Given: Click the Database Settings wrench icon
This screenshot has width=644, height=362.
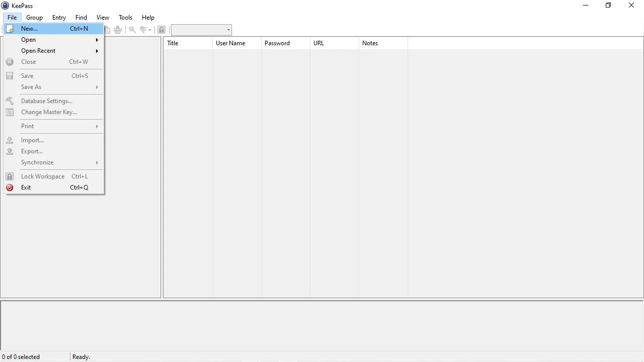Looking at the screenshot, I should coord(10,101).
